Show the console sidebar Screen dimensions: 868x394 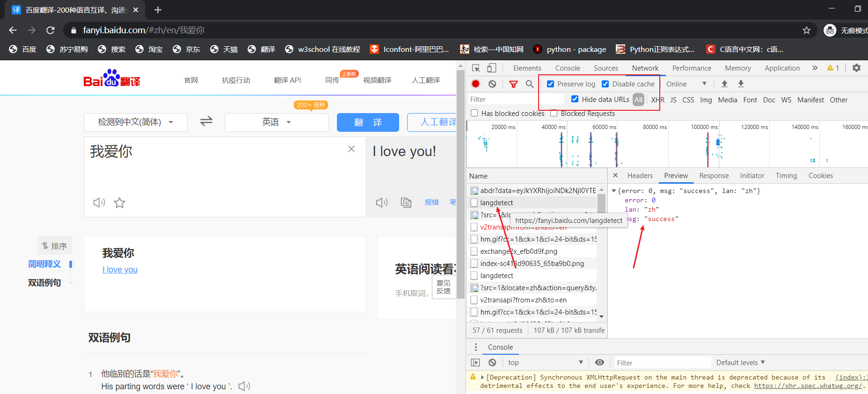point(475,363)
